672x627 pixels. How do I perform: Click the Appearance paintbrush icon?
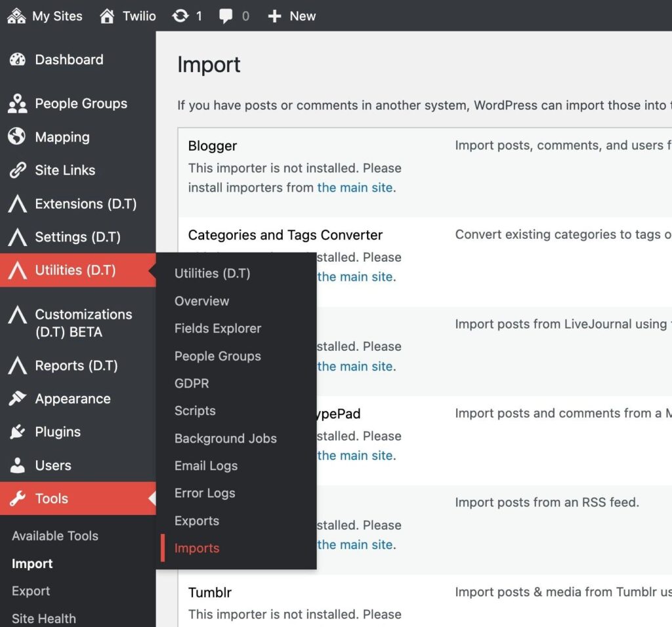pyautogui.click(x=18, y=399)
